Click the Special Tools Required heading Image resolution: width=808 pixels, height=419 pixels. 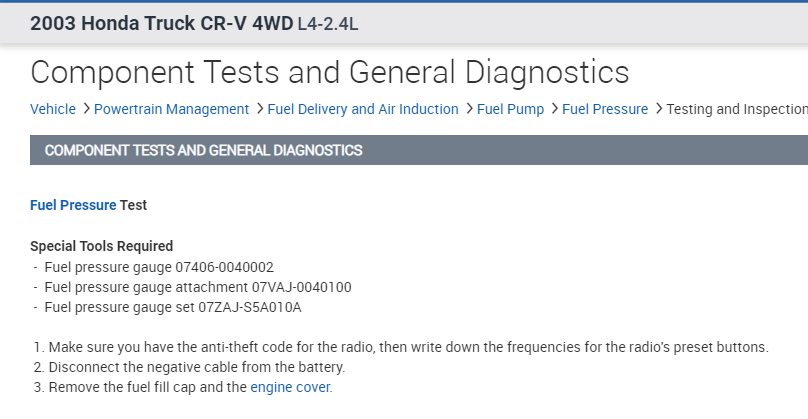click(101, 246)
